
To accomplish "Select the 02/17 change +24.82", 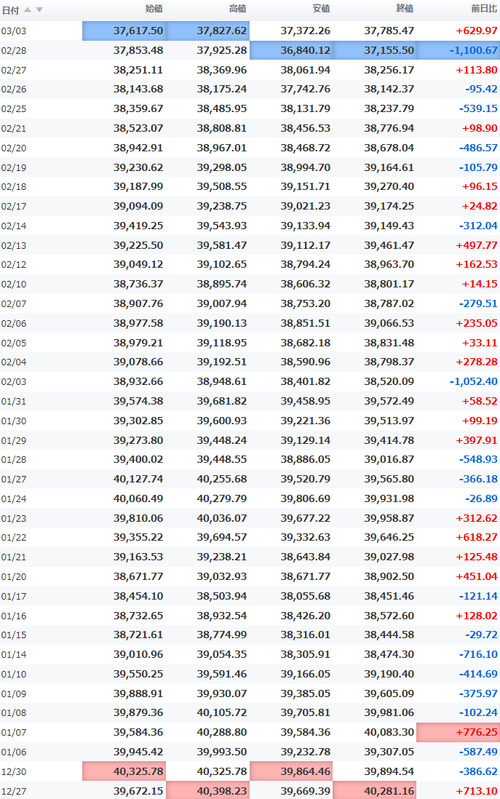I will tap(480, 206).
